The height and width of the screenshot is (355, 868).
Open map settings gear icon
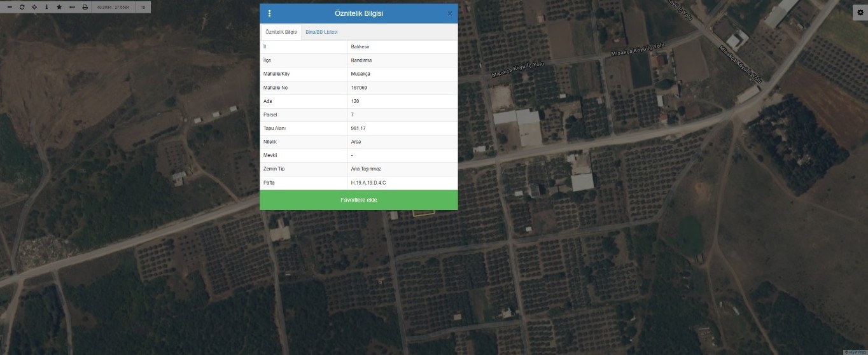point(860,12)
